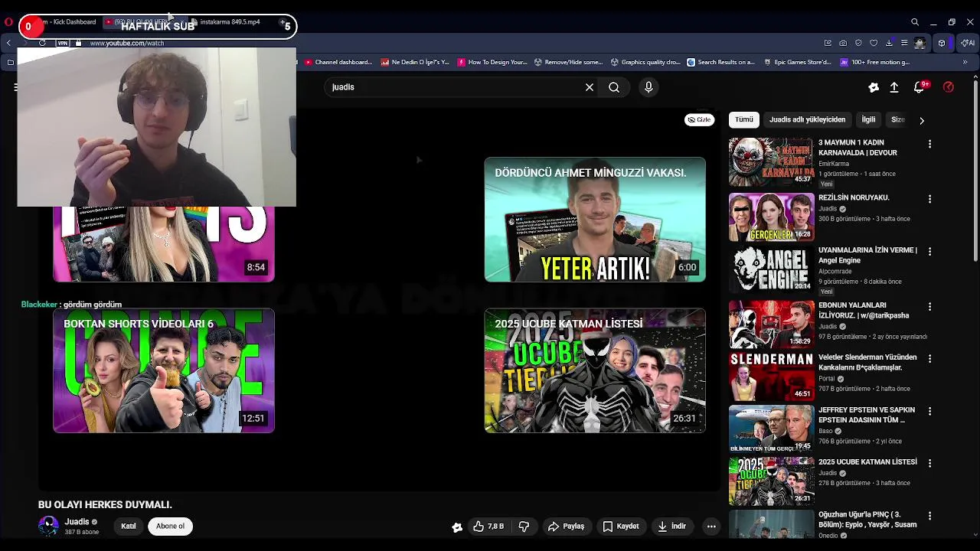Open Juadis channel avatar

tap(48, 526)
